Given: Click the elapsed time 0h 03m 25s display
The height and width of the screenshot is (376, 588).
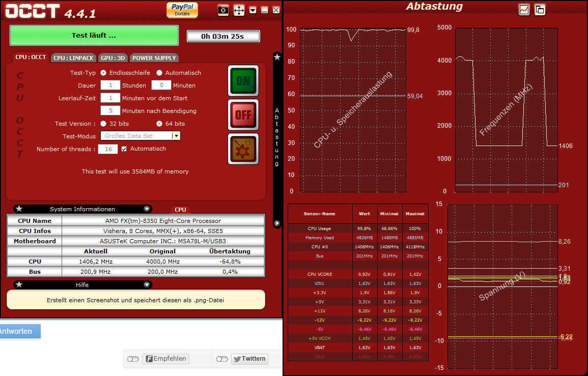Looking at the screenshot, I should 223,36.
